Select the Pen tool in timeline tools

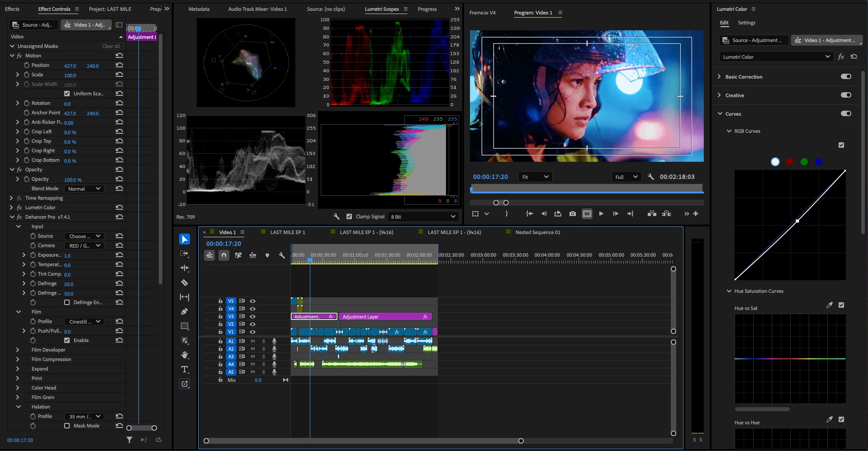click(x=185, y=311)
